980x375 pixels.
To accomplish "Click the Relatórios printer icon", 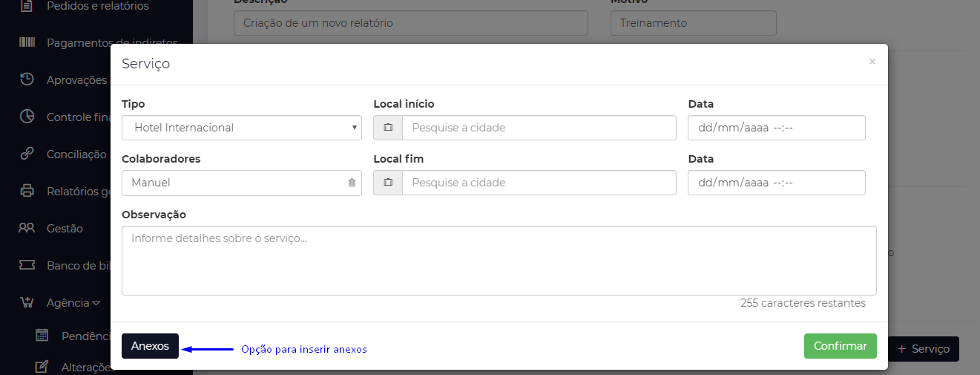I will click(x=27, y=191).
